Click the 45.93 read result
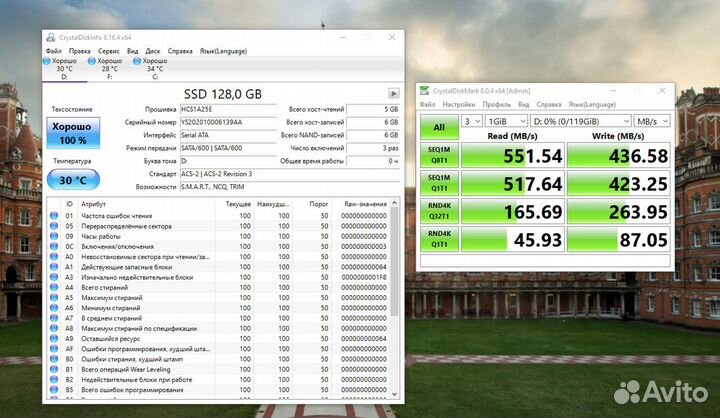 512,239
